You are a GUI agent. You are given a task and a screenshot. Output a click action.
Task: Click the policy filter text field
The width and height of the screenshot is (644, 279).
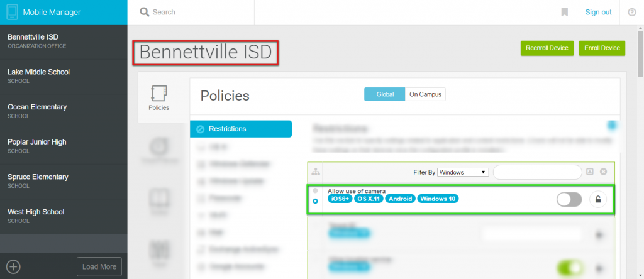click(x=537, y=172)
